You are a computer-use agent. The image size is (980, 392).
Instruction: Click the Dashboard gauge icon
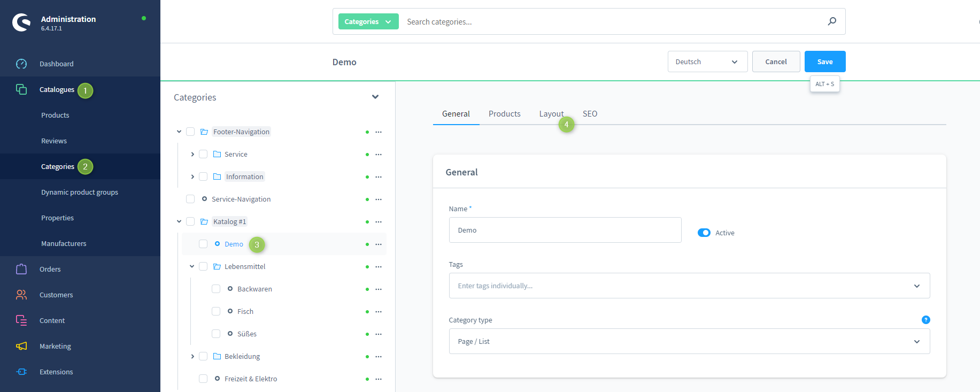[x=21, y=64]
